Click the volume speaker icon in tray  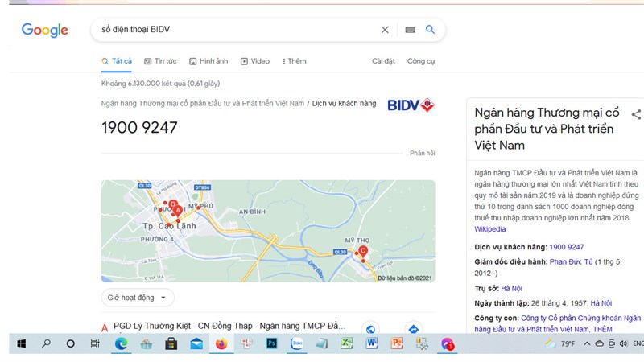coord(623,343)
